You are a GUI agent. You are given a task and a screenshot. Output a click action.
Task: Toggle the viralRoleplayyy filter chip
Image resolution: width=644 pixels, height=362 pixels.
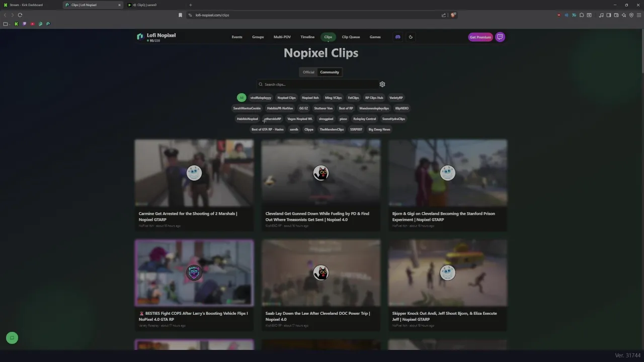coord(261,98)
